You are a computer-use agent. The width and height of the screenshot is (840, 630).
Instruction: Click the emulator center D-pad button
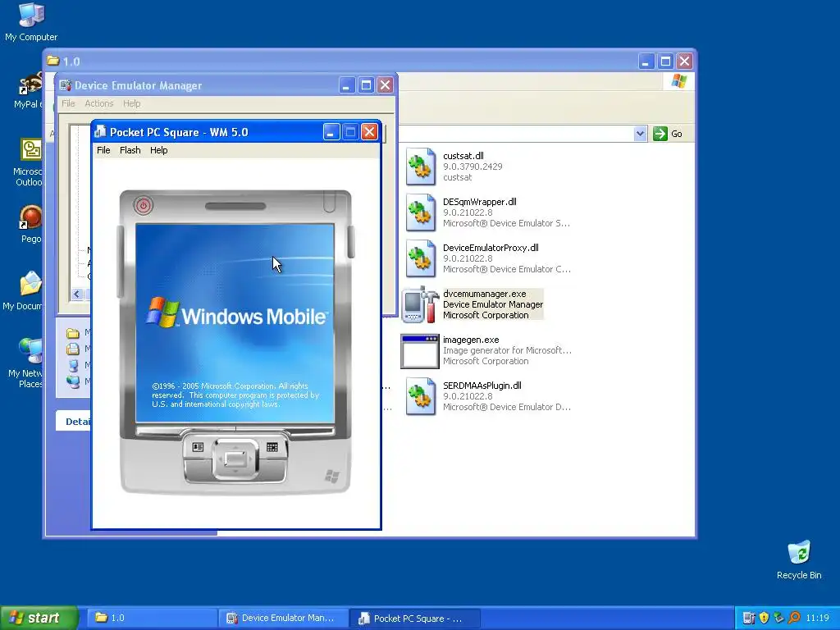click(235, 459)
